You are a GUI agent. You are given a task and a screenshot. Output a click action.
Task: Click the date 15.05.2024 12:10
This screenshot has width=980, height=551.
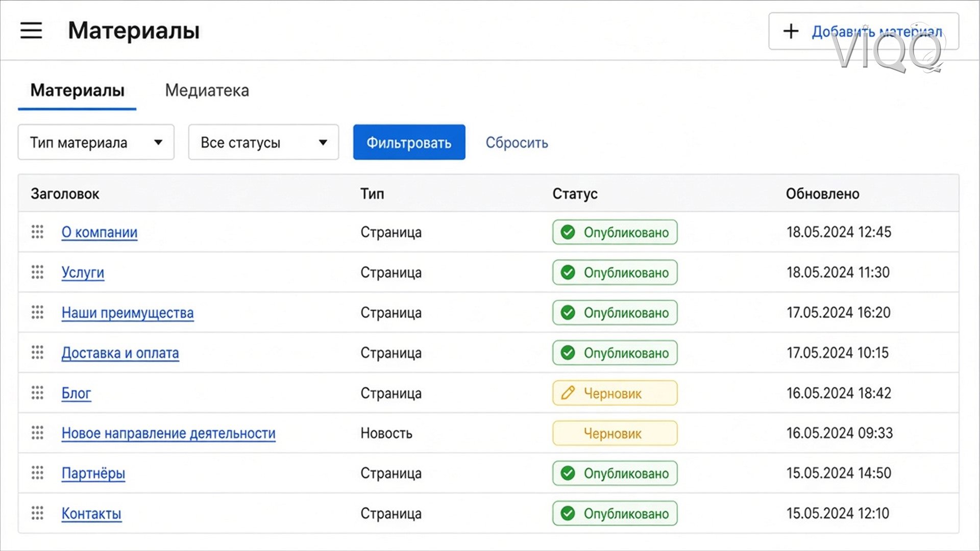838,514
